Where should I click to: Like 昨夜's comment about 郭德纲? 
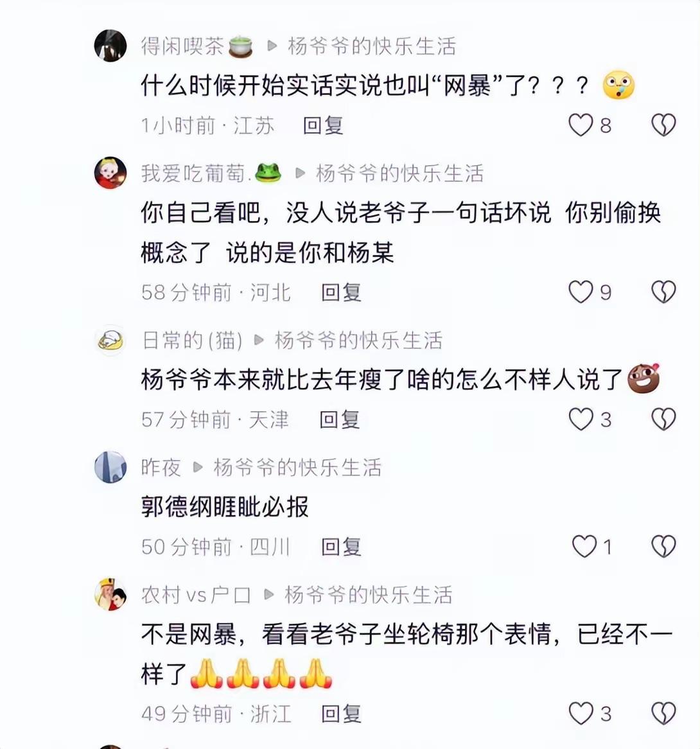coord(584,547)
